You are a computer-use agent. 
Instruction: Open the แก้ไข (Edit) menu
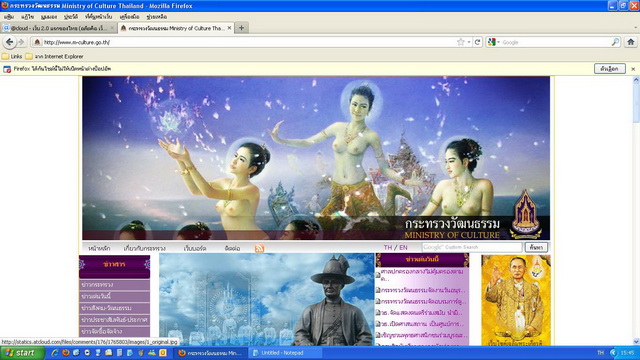27,17
